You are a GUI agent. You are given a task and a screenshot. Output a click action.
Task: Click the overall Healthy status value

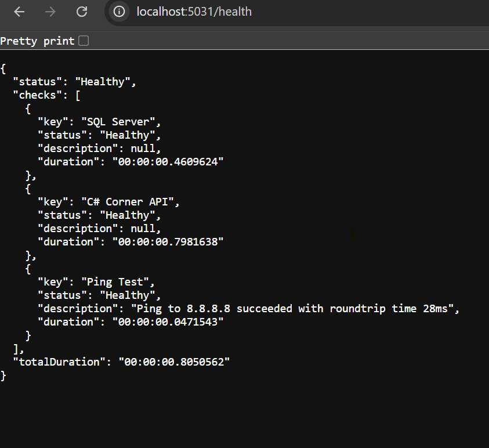[x=105, y=81]
